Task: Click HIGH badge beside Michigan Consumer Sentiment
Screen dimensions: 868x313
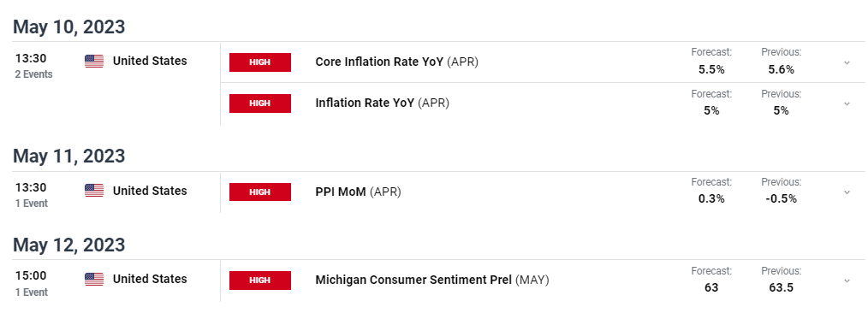Action: point(260,281)
